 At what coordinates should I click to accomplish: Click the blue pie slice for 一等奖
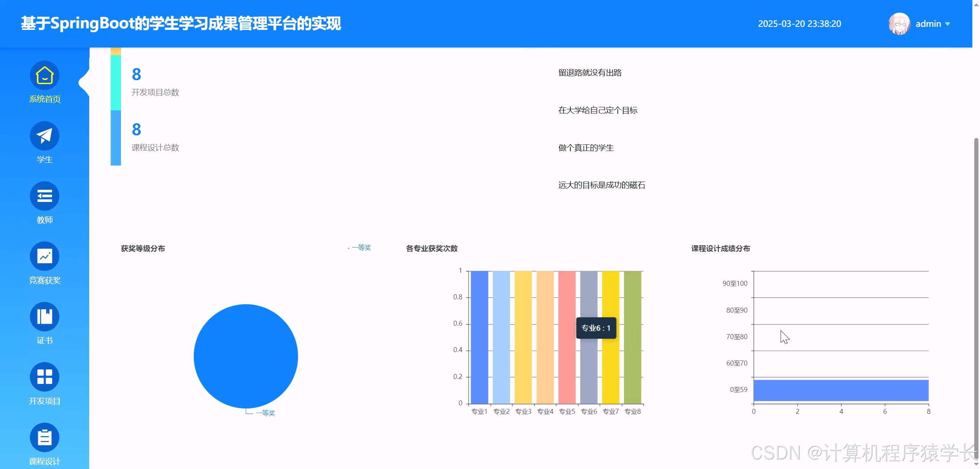click(246, 356)
